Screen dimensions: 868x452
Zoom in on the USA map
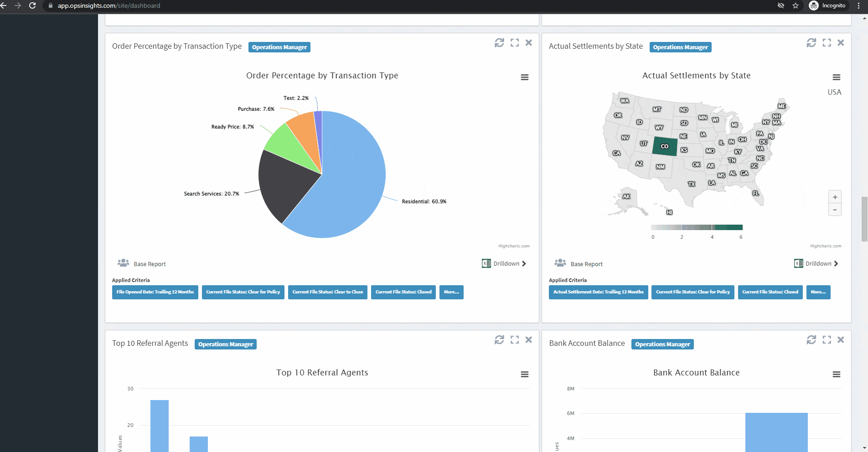coord(835,197)
